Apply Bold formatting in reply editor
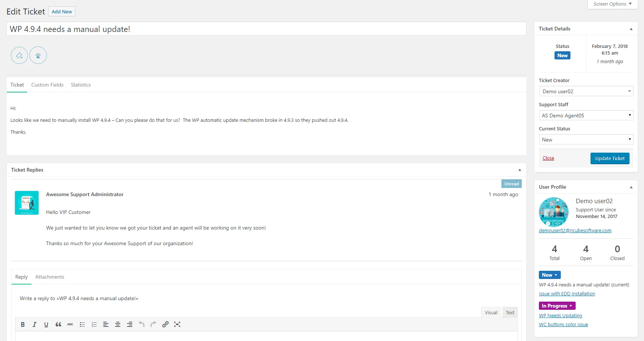 pyautogui.click(x=23, y=324)
